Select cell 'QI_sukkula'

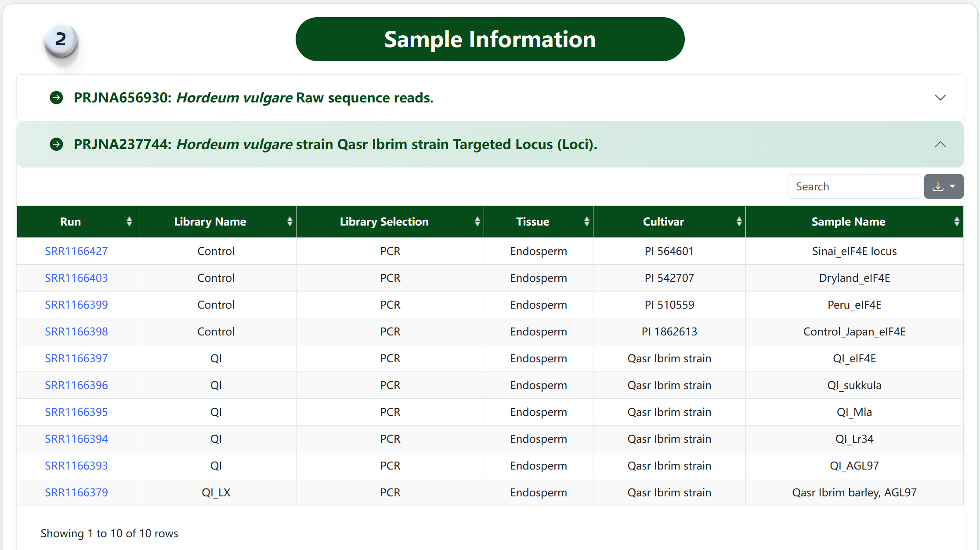[854, 385]
